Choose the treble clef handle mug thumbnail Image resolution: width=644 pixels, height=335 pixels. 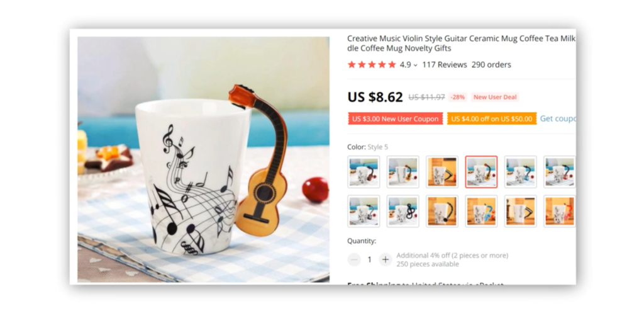(403, 212)
